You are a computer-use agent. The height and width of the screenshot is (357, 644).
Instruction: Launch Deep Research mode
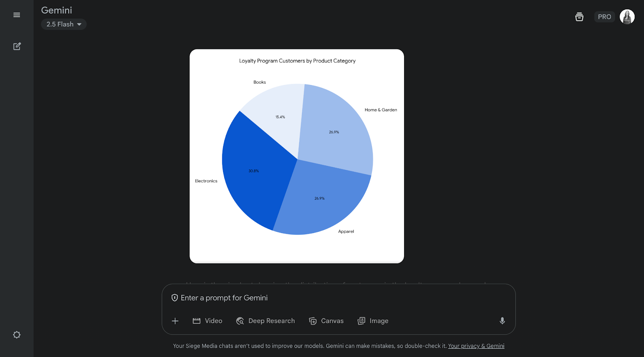pos(265,321)
